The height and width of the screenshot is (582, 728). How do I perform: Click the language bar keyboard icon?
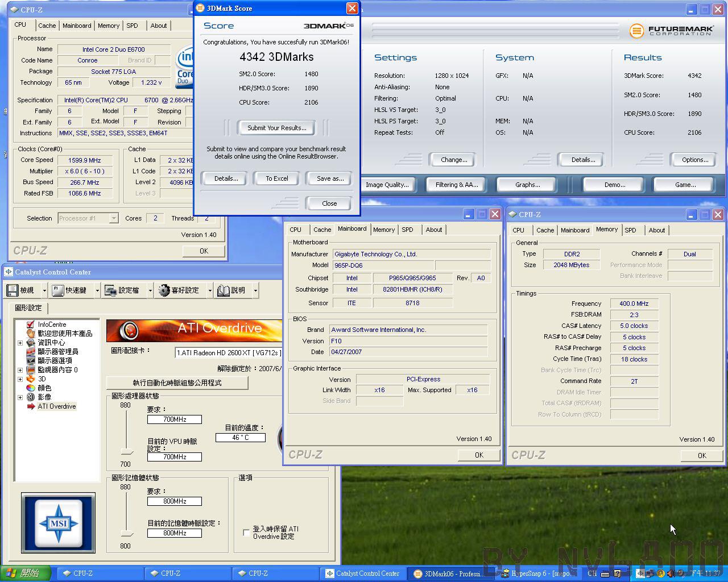click(606, 573)
